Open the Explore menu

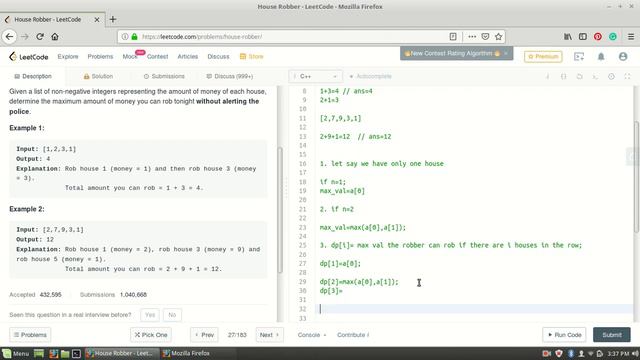(x=68, y=57)
